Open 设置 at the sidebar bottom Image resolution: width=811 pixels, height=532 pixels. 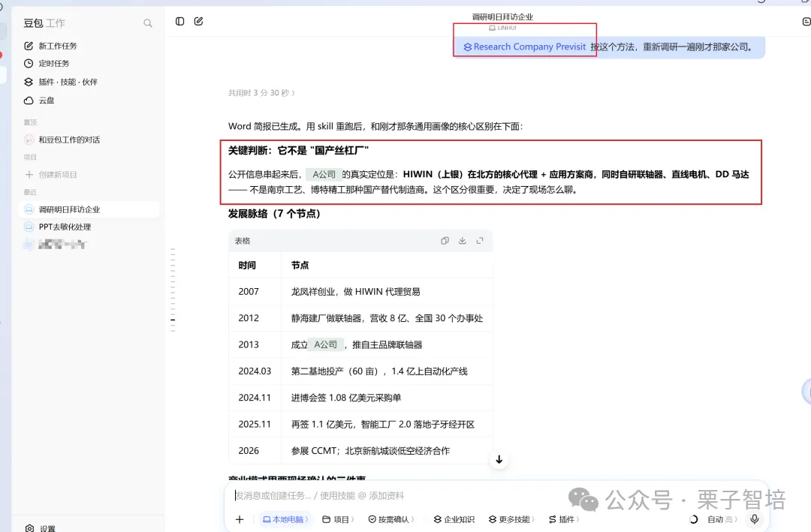[x=41, y=528]
